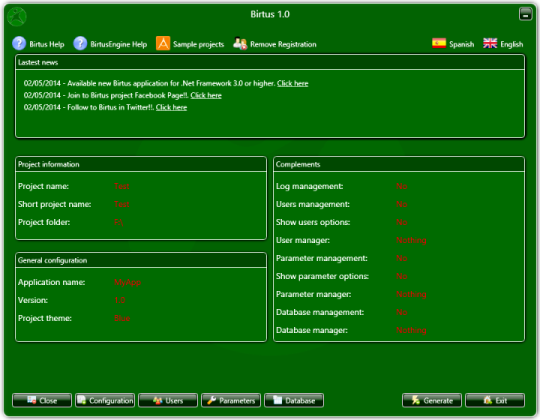
Task: Click the Generate button
Action: [432, 400]
